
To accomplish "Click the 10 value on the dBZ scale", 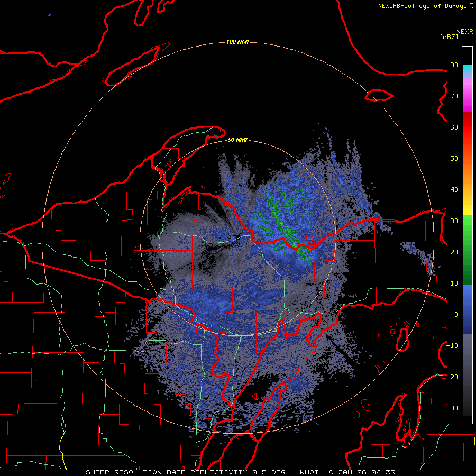I will click(454, 283).
